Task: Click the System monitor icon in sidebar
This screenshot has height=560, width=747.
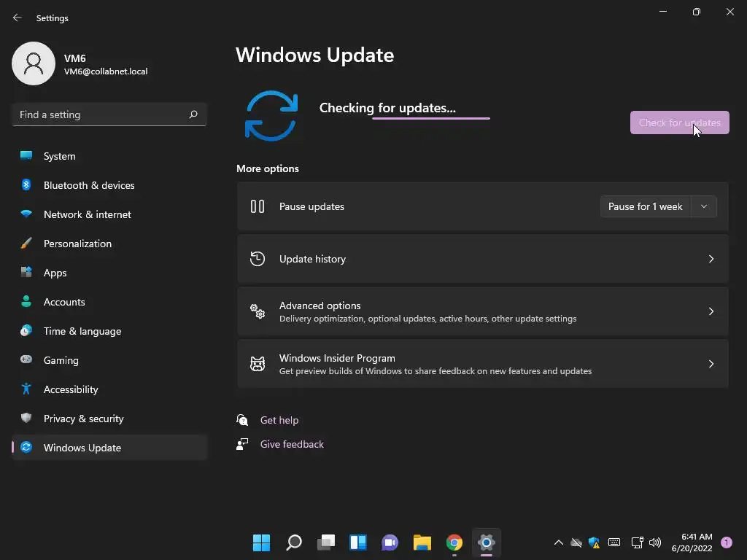Action: tap(26, 156)
